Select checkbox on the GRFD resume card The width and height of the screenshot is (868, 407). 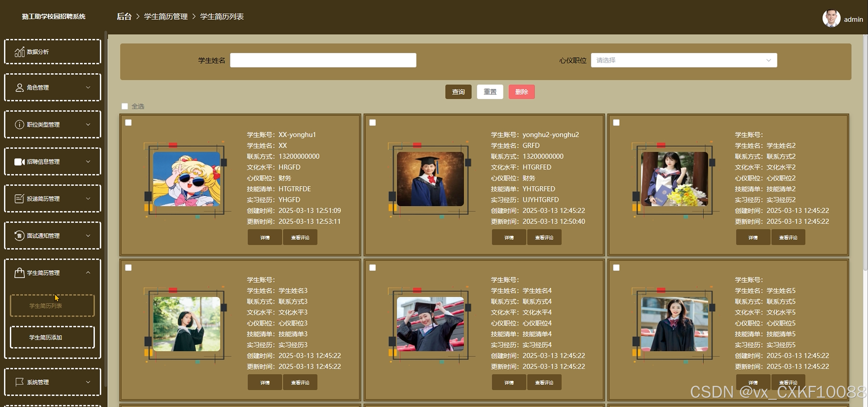coord(372,123)
